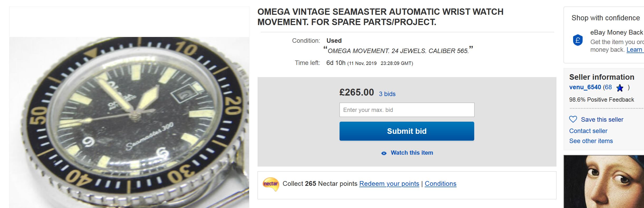
Task: View the seller's feedback score 68
Action: click(608, 87)
